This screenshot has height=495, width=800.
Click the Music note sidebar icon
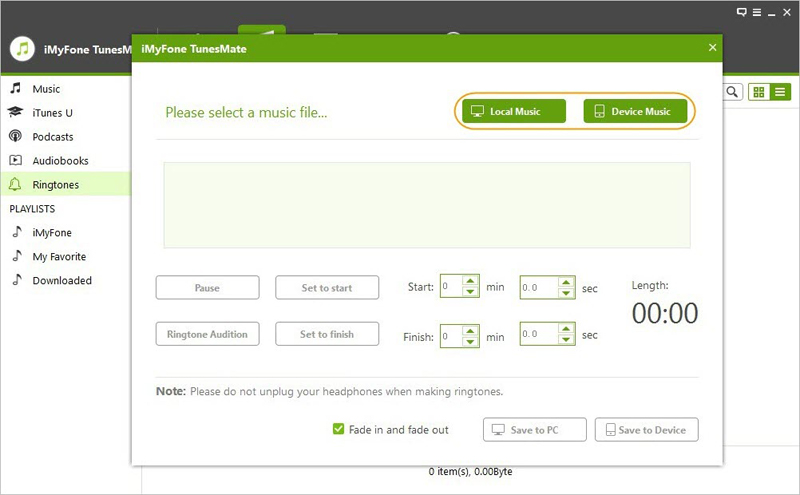coord(16,88)
